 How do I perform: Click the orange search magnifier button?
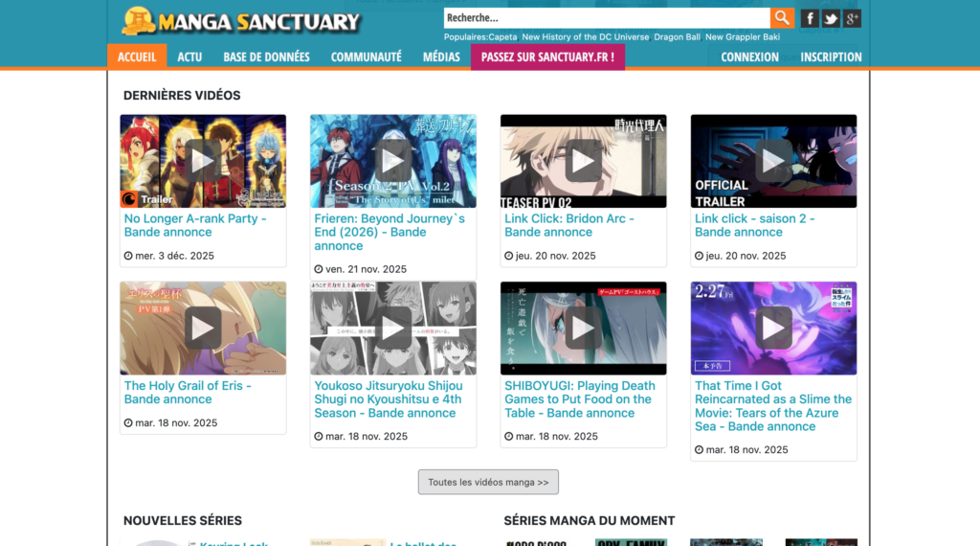click(782, 18)
